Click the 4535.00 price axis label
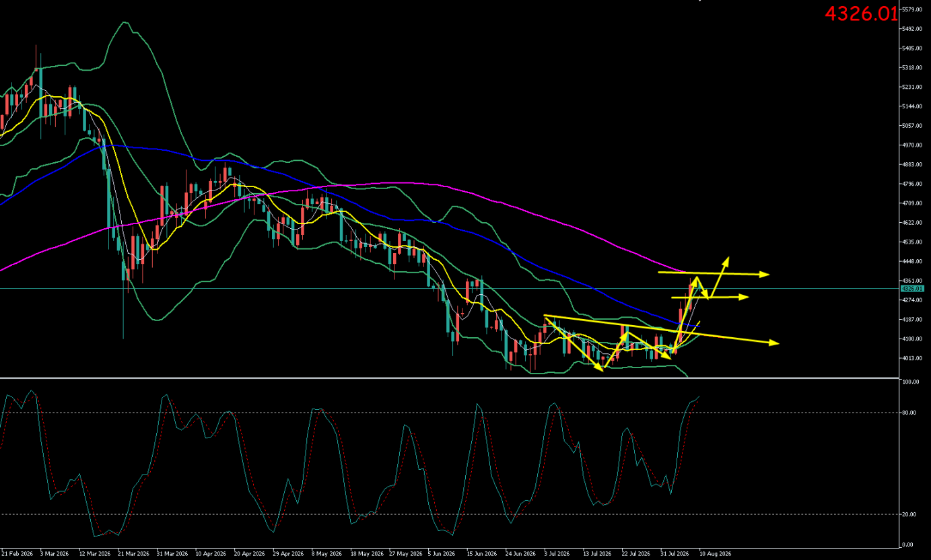The height and width of the screenshot is (560, 931). pyautogui.click(x=913, y=242)
